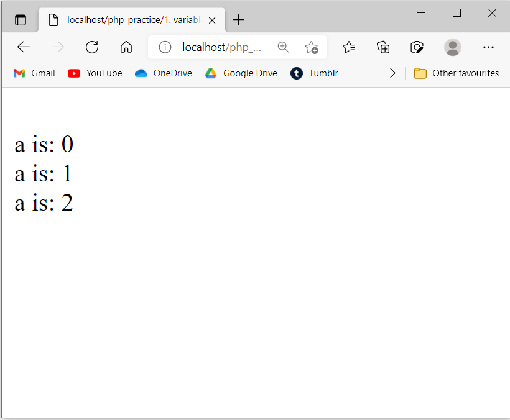Open the user profile avatar
This screenshot has width=510, height=420.
[x=453, y=47]
